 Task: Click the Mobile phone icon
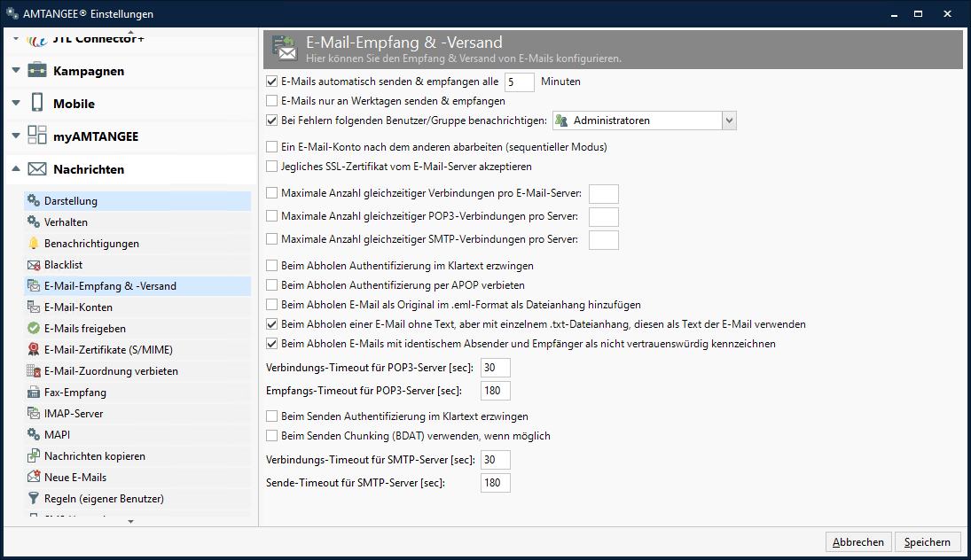37,103
